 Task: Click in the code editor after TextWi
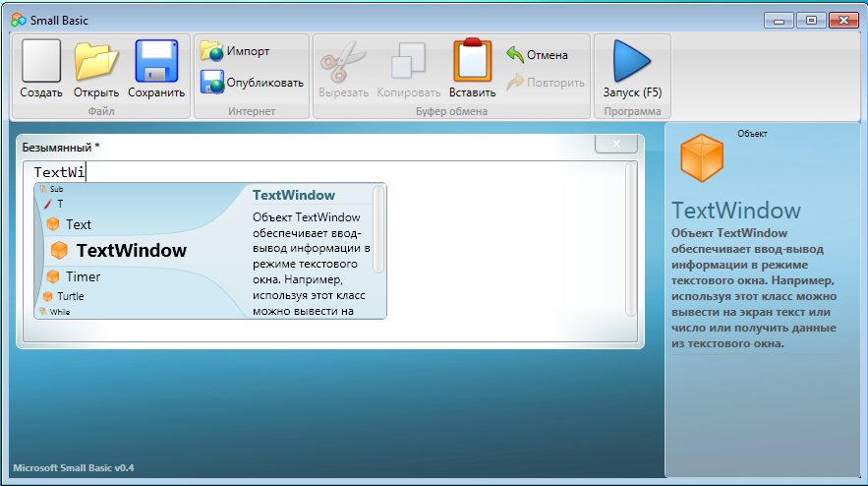pyautogui.click(x=87, y=172)
